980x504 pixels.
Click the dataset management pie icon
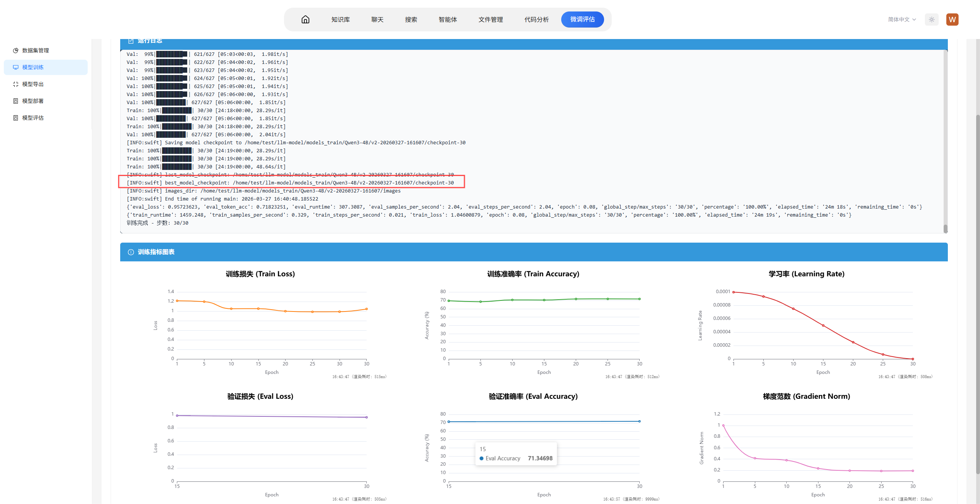[16, 51]
